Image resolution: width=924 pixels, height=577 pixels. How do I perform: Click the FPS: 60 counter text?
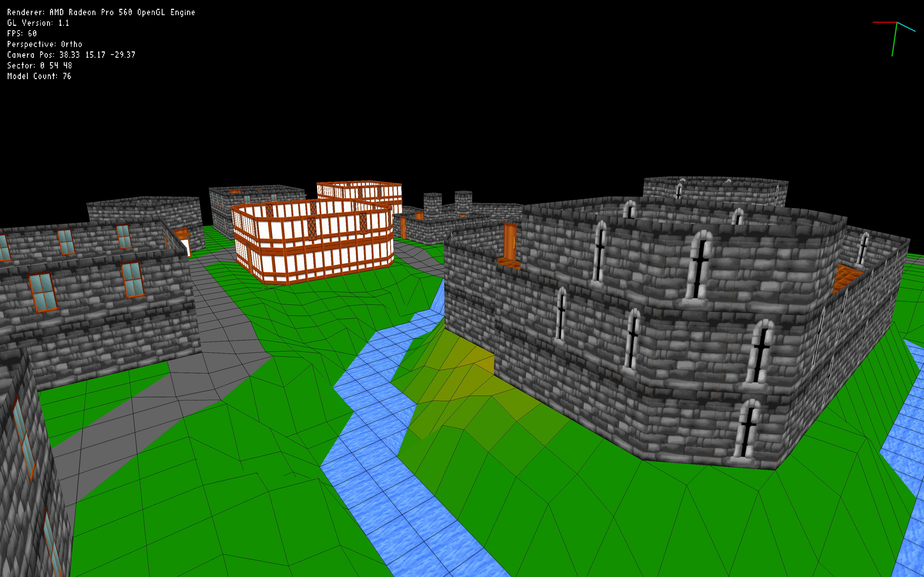click(22, 34)
